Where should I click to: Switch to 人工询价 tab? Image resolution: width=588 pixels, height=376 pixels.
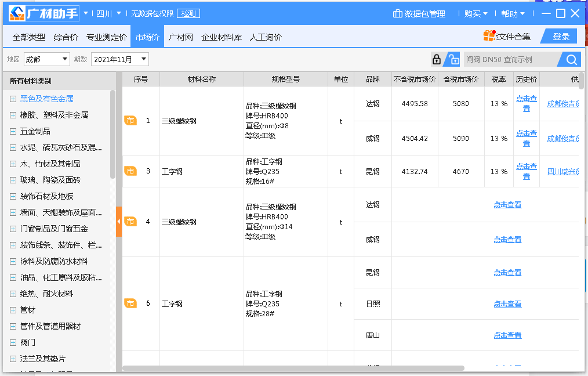266,37
